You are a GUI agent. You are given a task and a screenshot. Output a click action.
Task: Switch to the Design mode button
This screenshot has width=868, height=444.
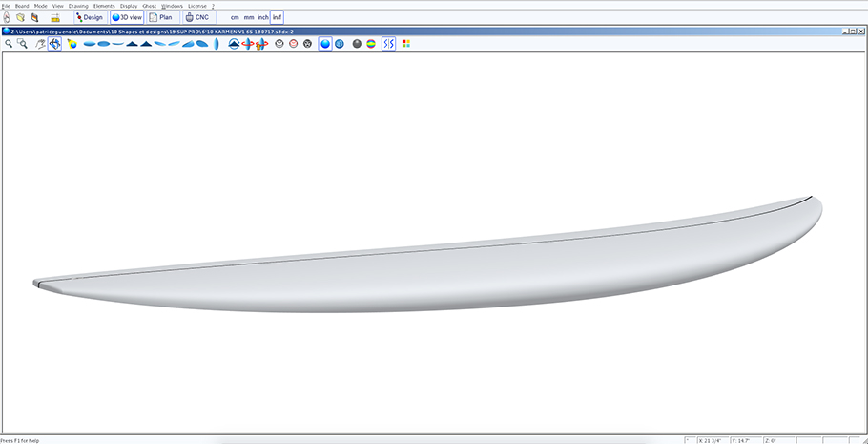point(91,17)
